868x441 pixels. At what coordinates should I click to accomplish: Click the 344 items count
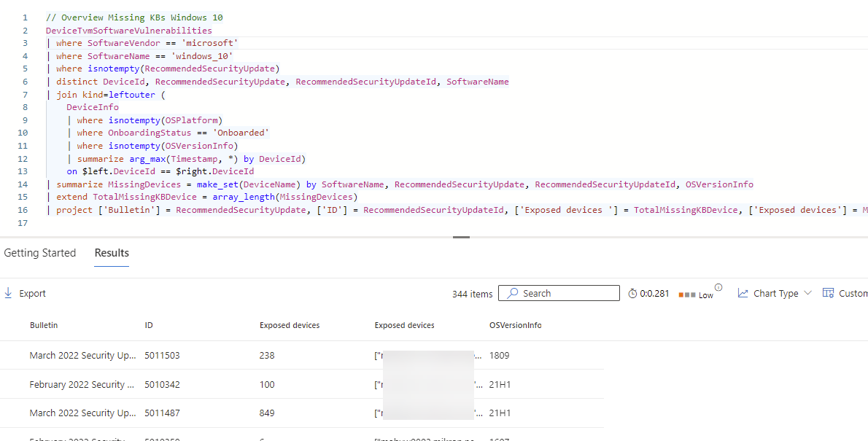coord(472,294)
